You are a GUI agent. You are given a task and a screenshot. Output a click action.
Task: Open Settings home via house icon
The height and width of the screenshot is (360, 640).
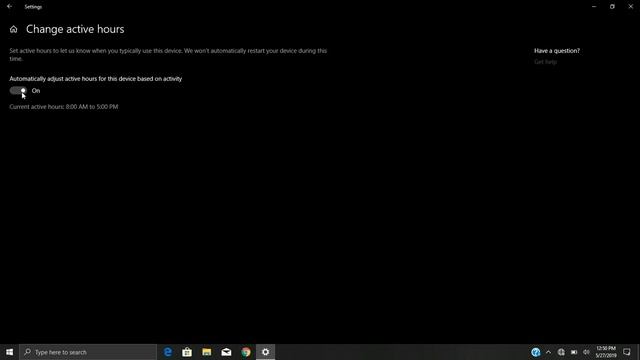coord(13,29)
